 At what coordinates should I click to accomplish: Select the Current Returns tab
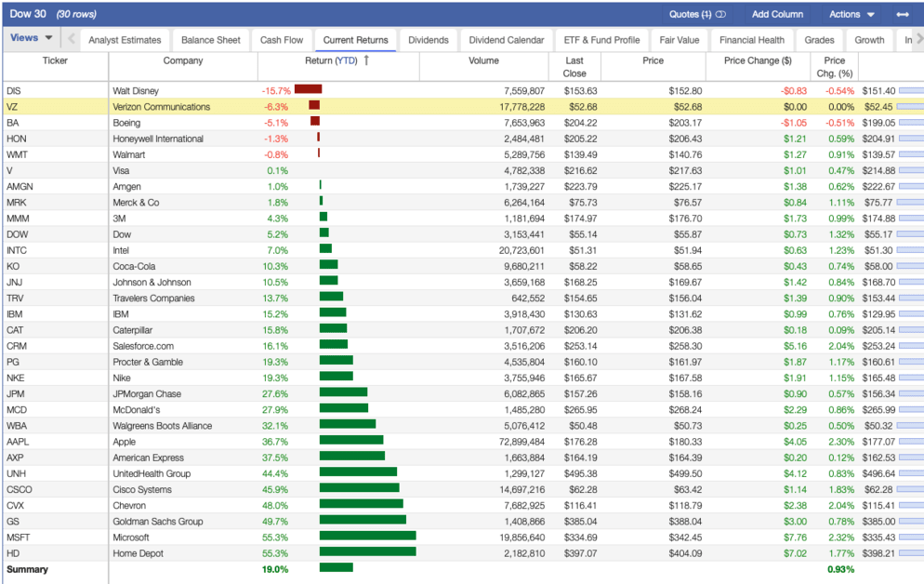point(355,40)
